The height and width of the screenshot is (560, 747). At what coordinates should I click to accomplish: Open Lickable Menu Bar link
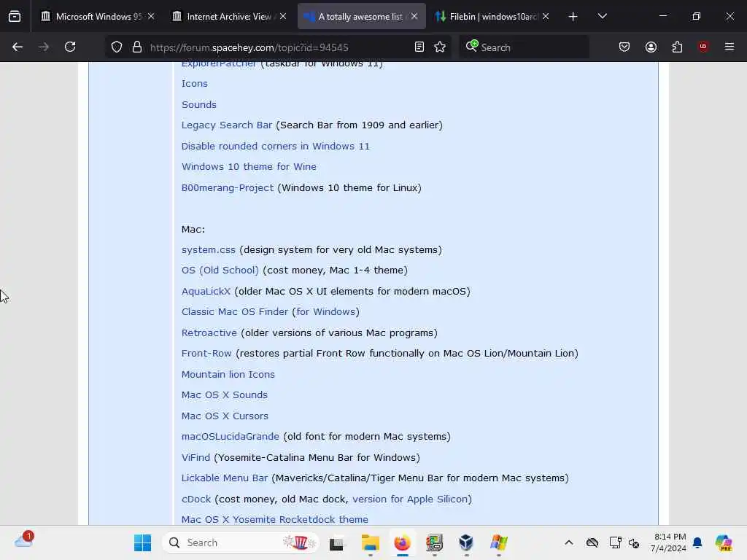click(225, 478)
